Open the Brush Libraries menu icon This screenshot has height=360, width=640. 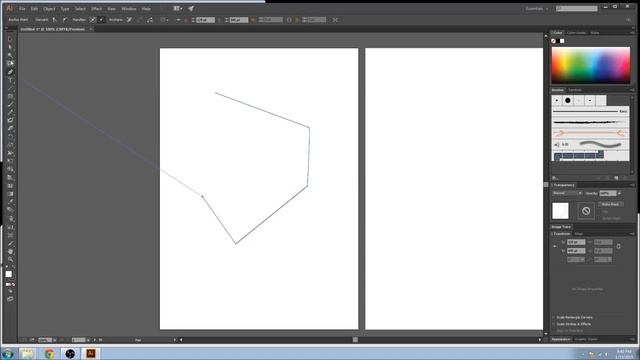click(x=555, y=178)
